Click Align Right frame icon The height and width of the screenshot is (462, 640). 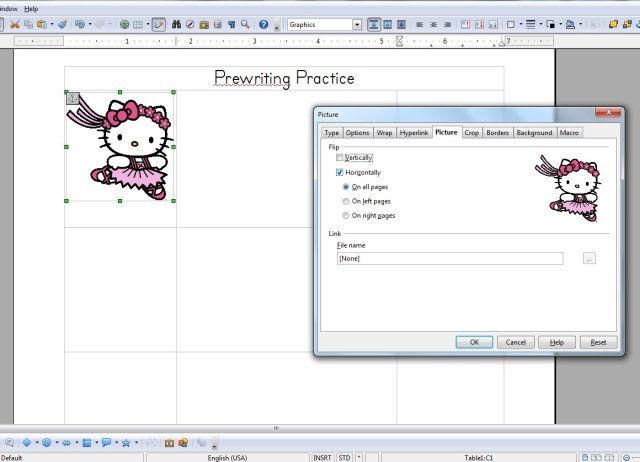point(447,24)
